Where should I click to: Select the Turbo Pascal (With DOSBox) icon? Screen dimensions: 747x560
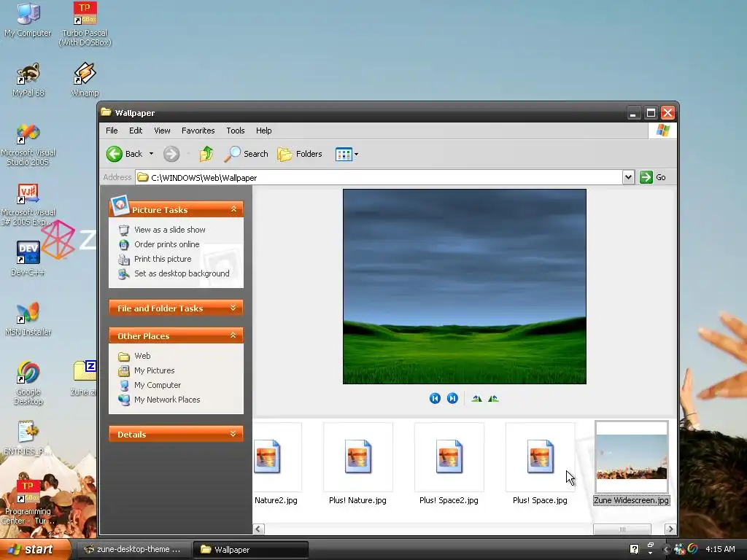coord(85,25)
